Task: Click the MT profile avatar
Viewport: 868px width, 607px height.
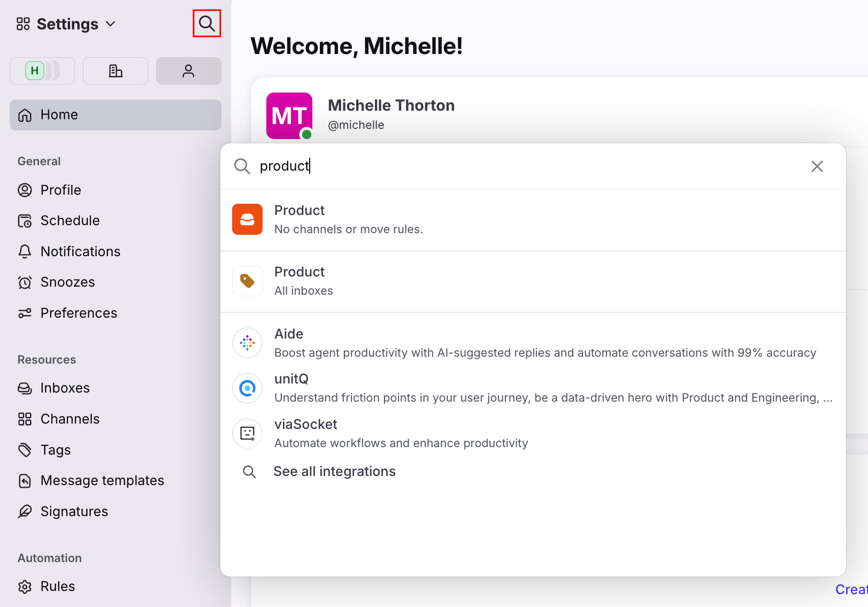Action: pyautogui.click(x=289, y=116)
